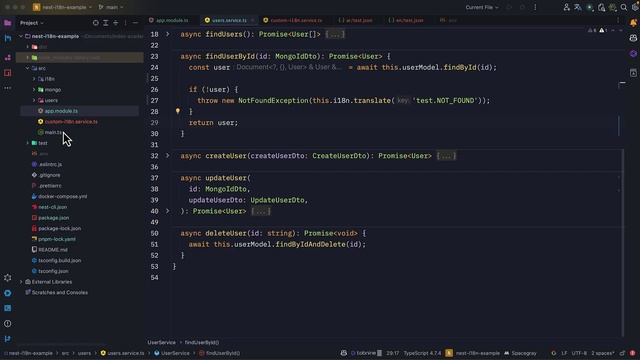Expand the test folder
Viewport: 640px width, 360px height.
click(x=27, y=143)
